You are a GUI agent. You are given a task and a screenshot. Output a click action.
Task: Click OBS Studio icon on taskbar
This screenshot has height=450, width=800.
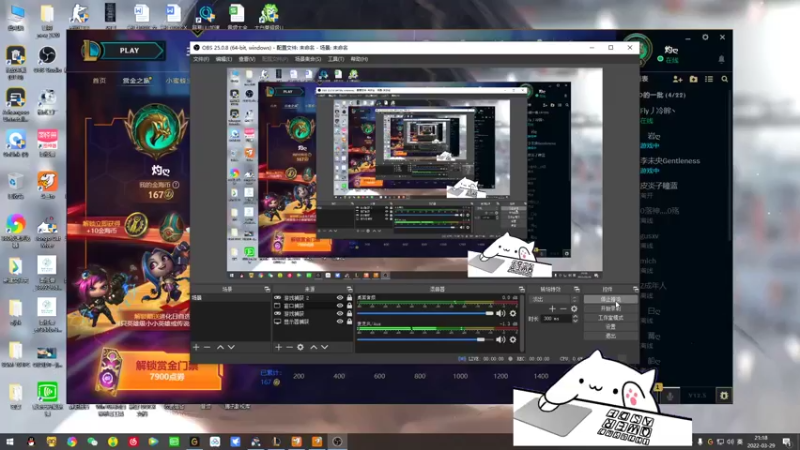point(337,442)
